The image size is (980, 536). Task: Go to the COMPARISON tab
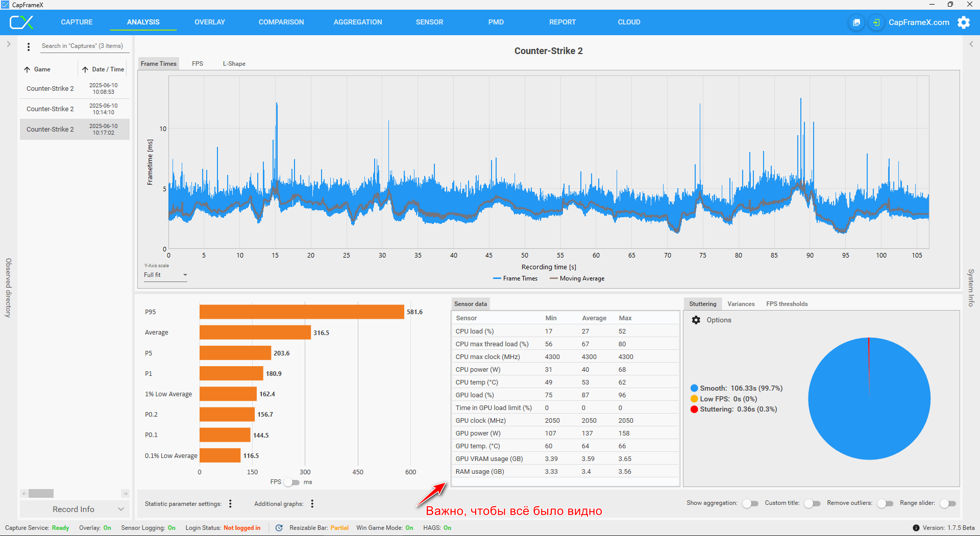point(281,22)
